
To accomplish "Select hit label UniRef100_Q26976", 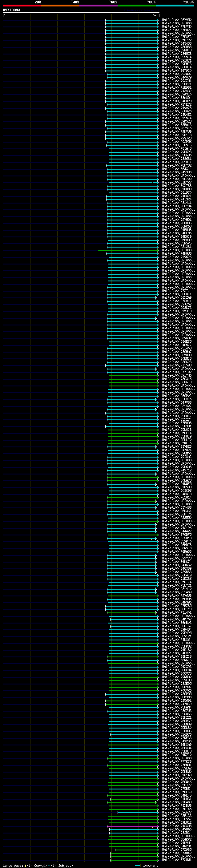I will click(177, 735).
